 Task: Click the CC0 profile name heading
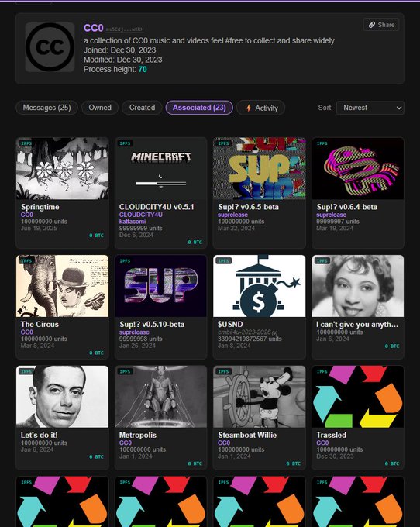94,28
